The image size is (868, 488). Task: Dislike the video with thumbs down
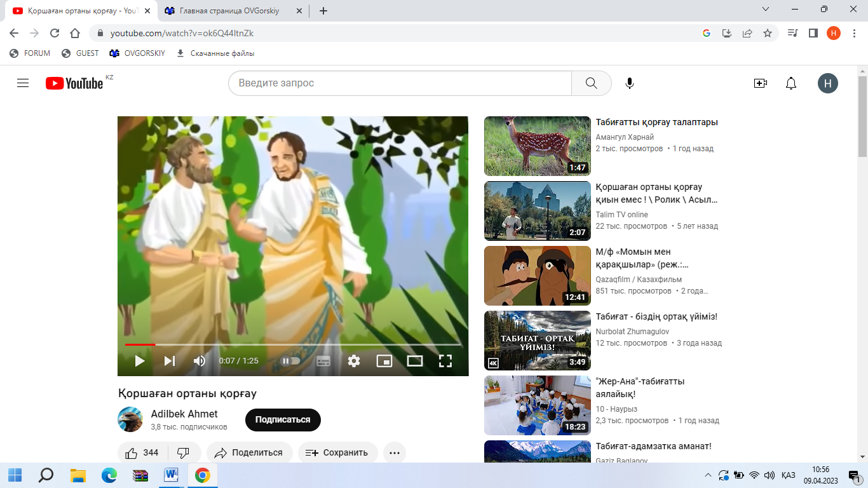point(184,453)
